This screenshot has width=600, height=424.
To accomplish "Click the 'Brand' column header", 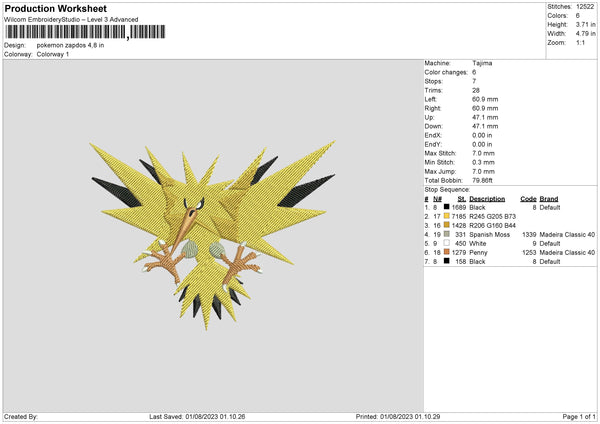I will point(549,199).
